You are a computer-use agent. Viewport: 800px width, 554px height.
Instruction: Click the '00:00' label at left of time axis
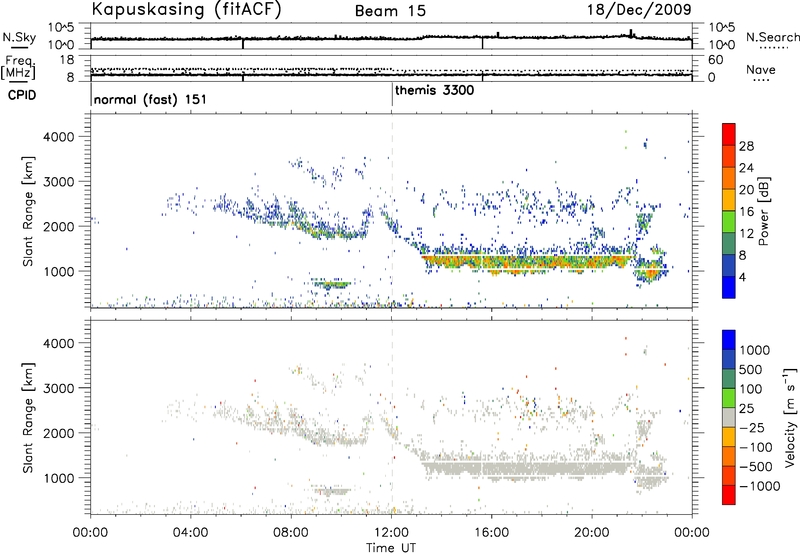(x=90, y=533)
